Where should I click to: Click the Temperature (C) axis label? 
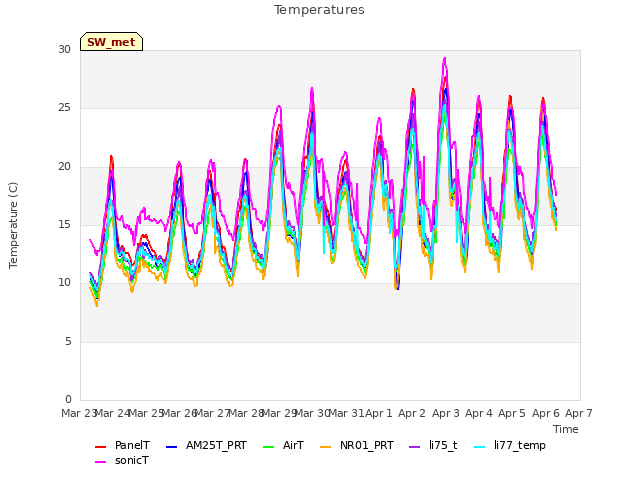click(13, 225)
